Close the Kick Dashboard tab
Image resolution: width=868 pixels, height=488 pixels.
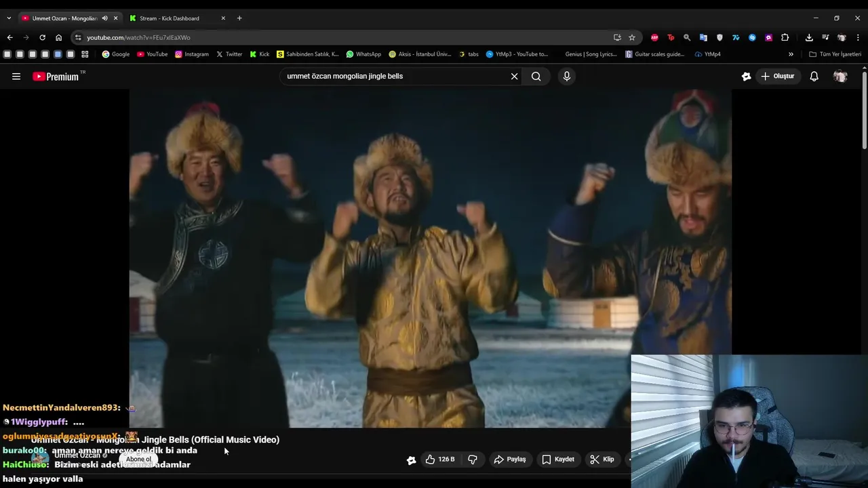pyautogui.click(x=223, y=18)
